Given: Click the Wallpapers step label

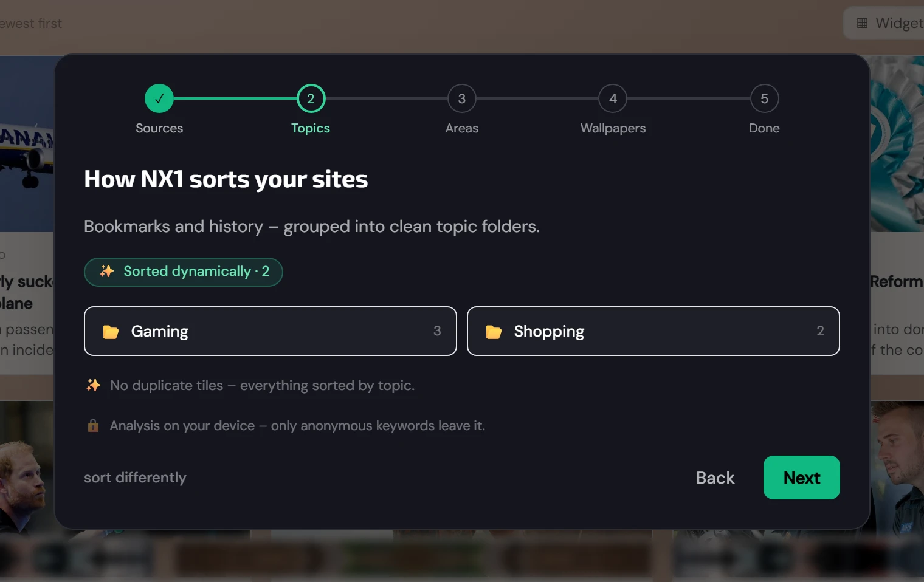Looking at the screenshot, I should tap(613, 128).
